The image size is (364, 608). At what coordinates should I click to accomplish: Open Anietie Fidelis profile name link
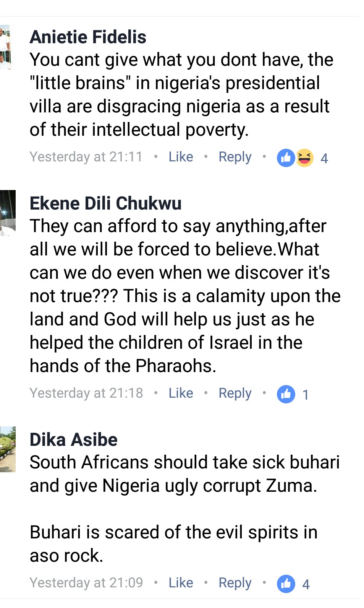coord(88,37)
